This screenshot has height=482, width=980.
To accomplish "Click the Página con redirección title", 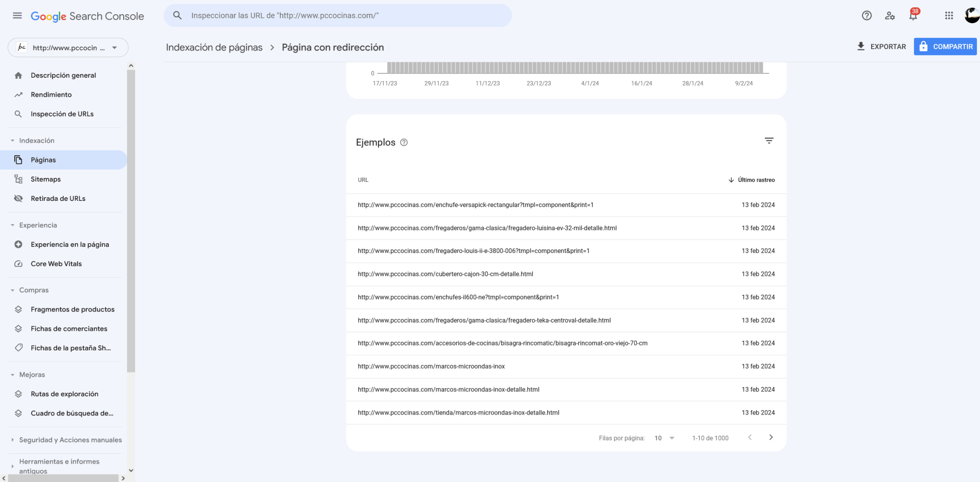I will [x=333, y=47].
